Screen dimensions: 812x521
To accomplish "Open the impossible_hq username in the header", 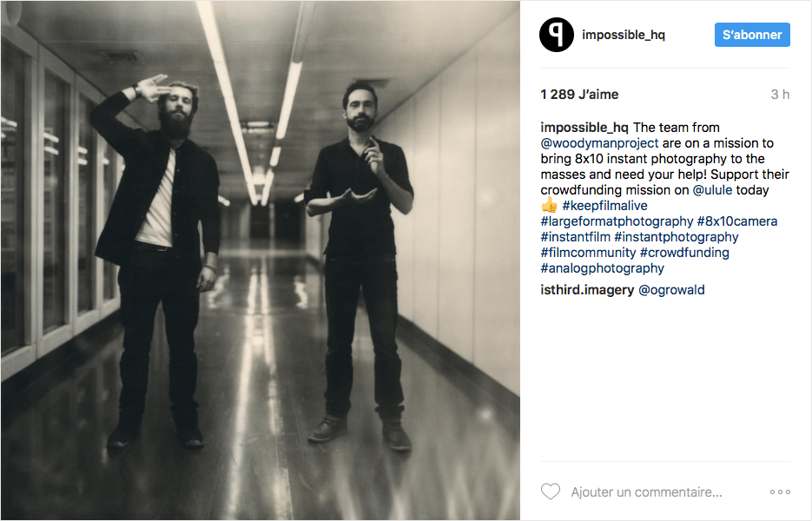I will 623,35.
